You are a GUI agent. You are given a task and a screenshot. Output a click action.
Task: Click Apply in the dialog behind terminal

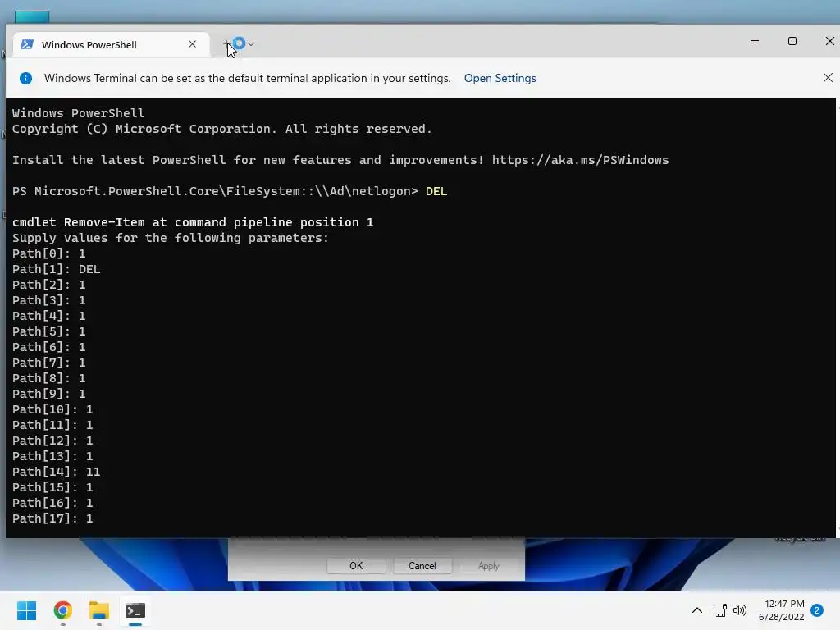pos(489,566)
